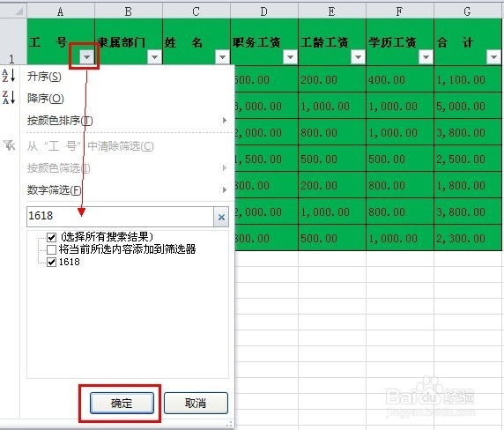Open the 学历工资 filter dropdown
This screenshot has width=504, height=430.
(426, 57)
